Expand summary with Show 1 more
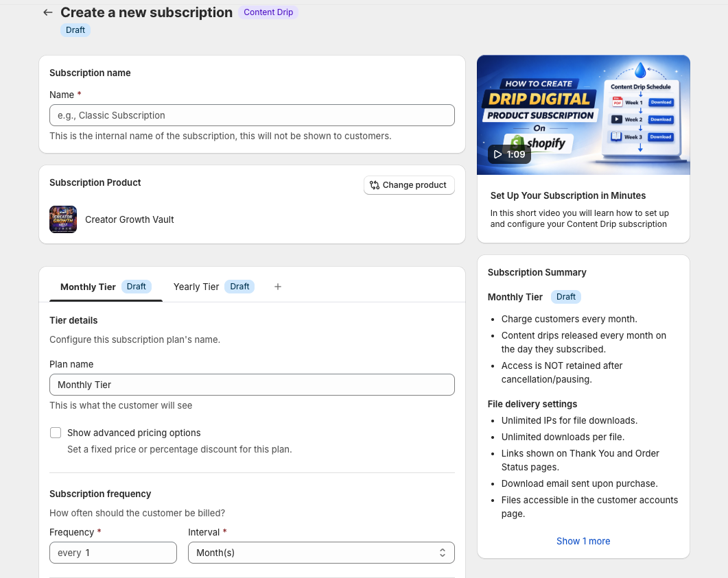Screen dimensions: 728x578 pyautogui.click(x=583, y=541)
